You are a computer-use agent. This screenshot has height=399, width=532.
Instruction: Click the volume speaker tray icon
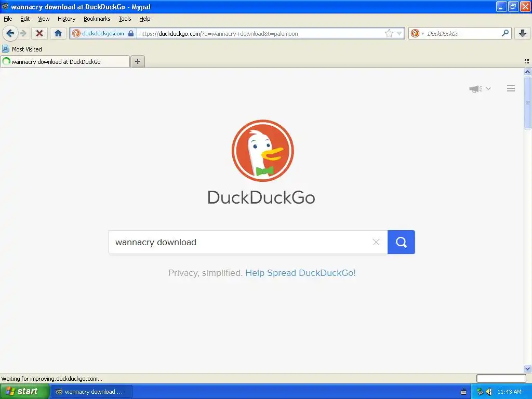(x=488, y=392)
